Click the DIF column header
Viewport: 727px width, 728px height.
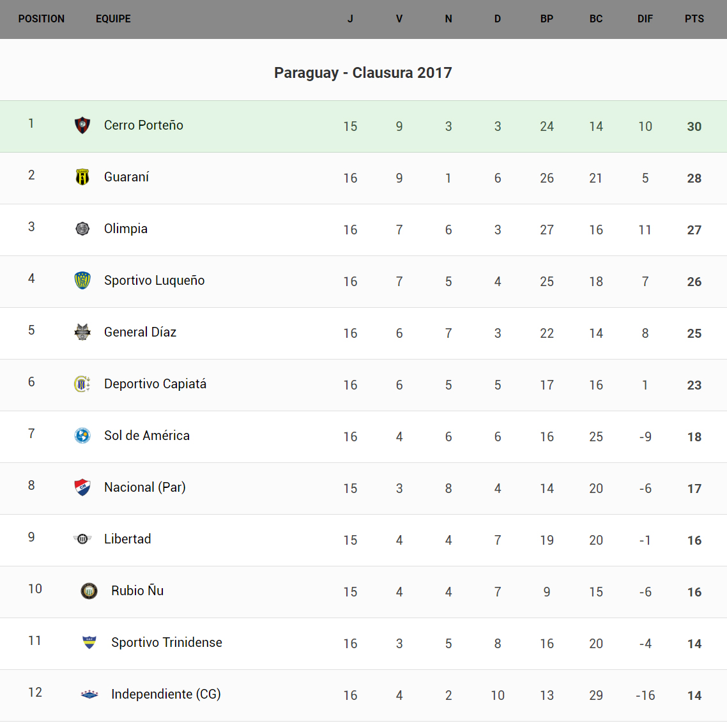click(645, 19)
